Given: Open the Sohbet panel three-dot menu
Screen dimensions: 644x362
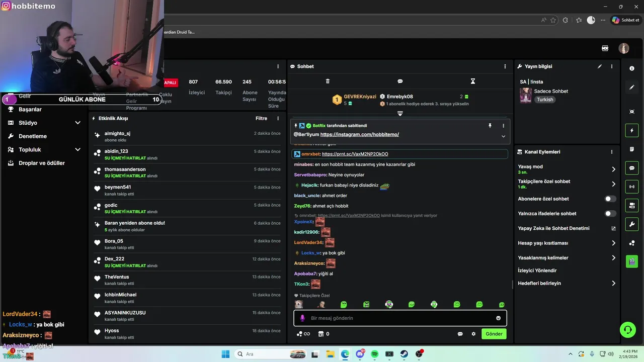Looking at the screenshot, I should tap(505, 66).
